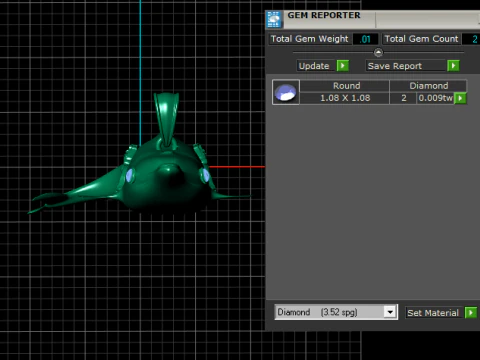The image size is (480, 360).
Task: Click the Round column header
Action: [345, 86]
